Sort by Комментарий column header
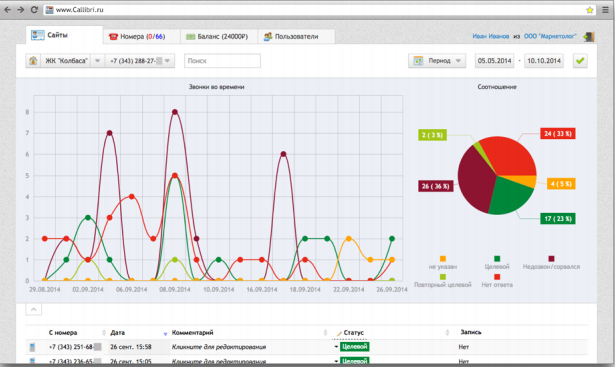The width and height of the screenshot is (615, 367). point(192,332)
